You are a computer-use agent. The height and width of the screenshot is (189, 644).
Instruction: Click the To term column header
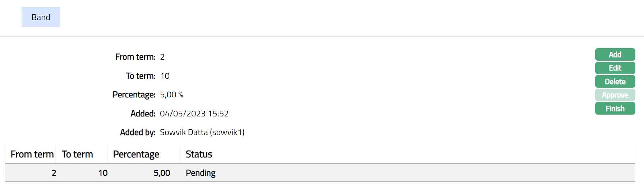(77, 154)
